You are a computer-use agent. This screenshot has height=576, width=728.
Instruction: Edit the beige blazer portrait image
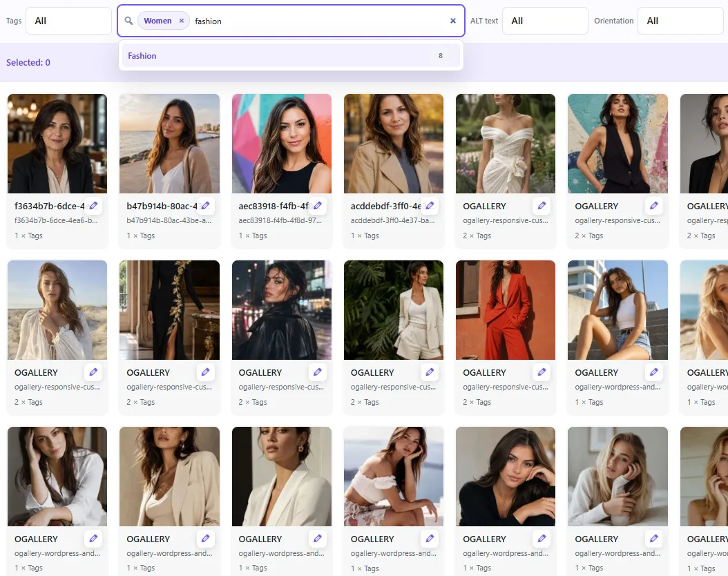pyautogui.click(x=205, y=539)
